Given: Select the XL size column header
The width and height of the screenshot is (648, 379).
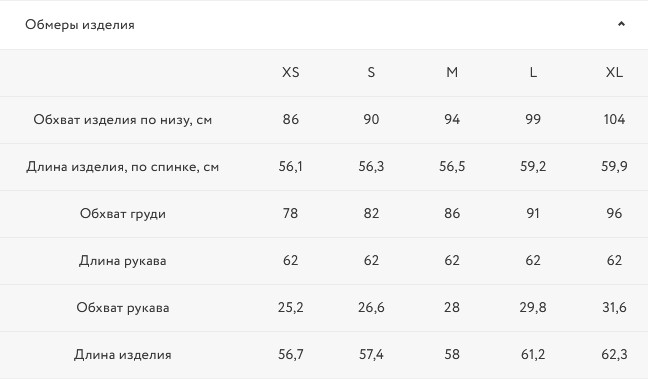Looking at the screenshot, I should [614, 72].
